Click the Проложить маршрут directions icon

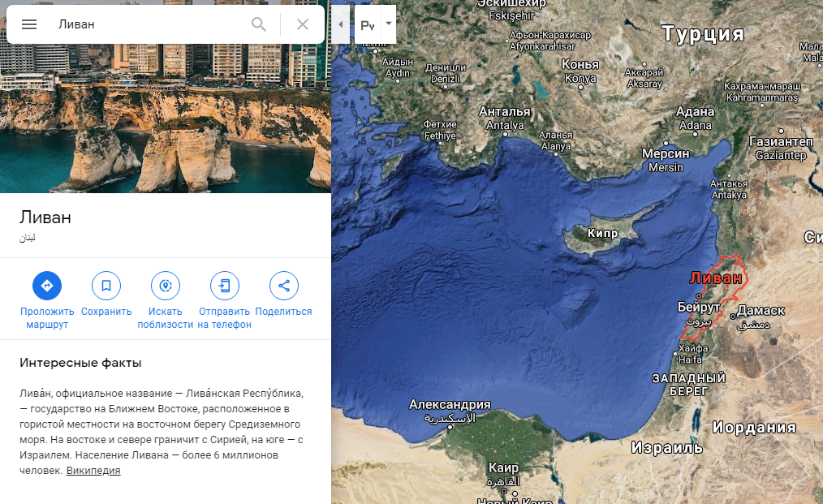[47, 286]
